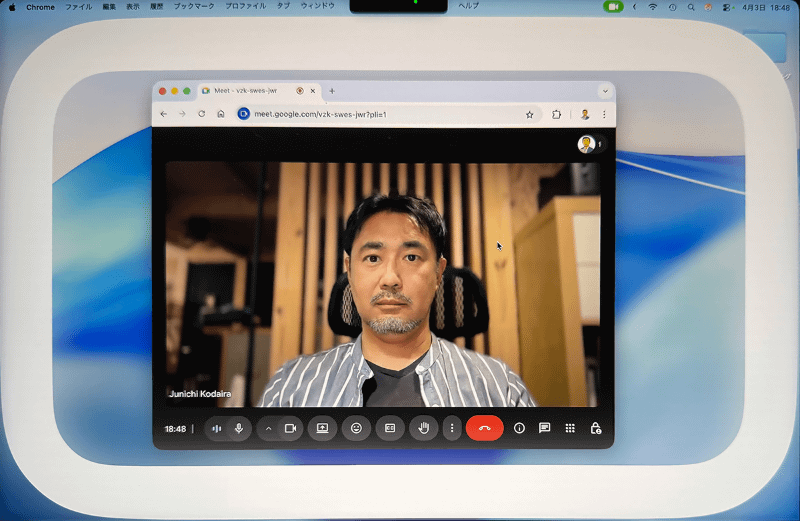Open the ヘルプ menu
800x521 pixels.
(x=469, y=6)
